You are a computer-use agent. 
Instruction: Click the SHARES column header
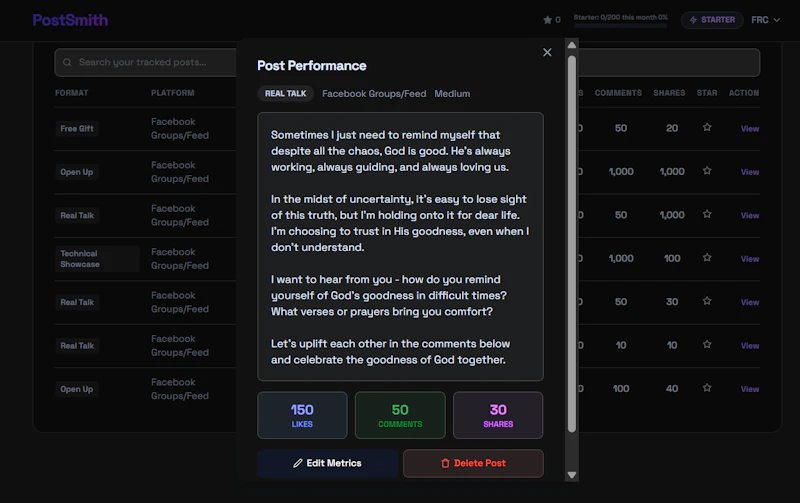[x=669, y=93]
